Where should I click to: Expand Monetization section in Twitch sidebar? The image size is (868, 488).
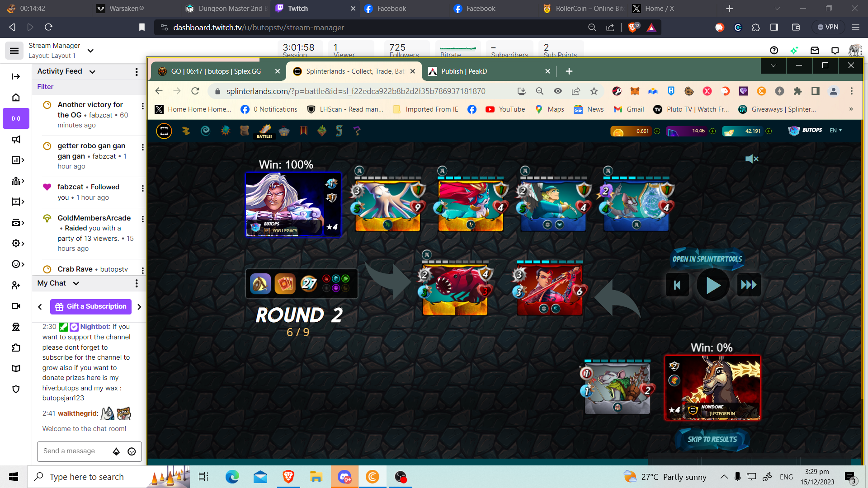click(x=17, y=222)
